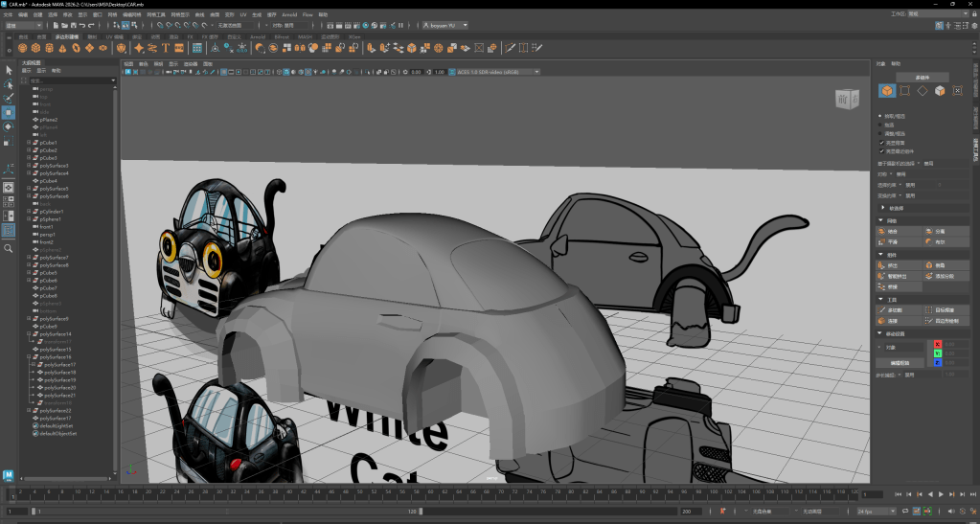Image resolution: width=980 pixels, height=524 pixels.
Task: Toggle the 亮显最近组件 checkbox
Action: [881, 150]
